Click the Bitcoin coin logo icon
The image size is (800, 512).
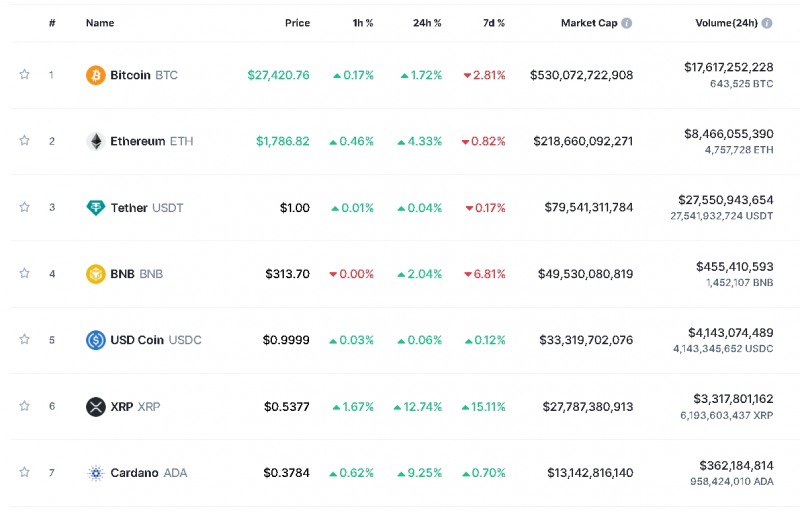[x=95, y=75]
